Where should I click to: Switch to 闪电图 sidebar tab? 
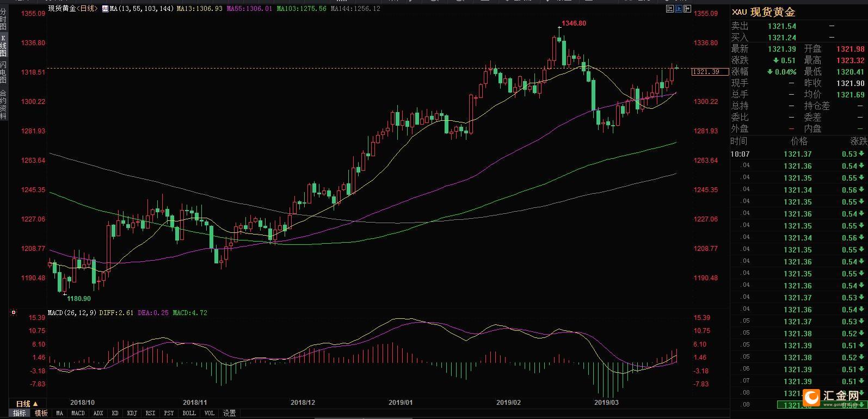[3, 72]
